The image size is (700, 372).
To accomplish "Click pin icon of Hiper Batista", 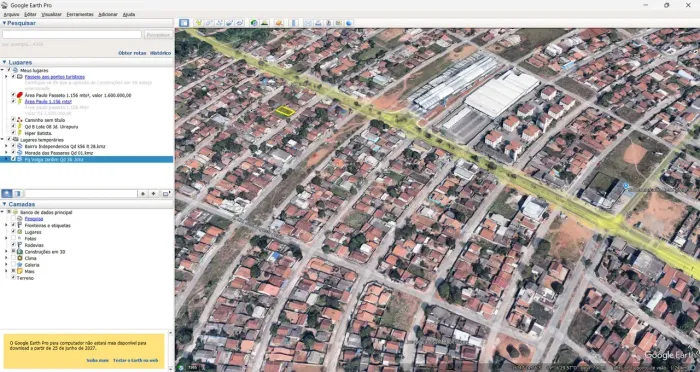I will 20,133.
